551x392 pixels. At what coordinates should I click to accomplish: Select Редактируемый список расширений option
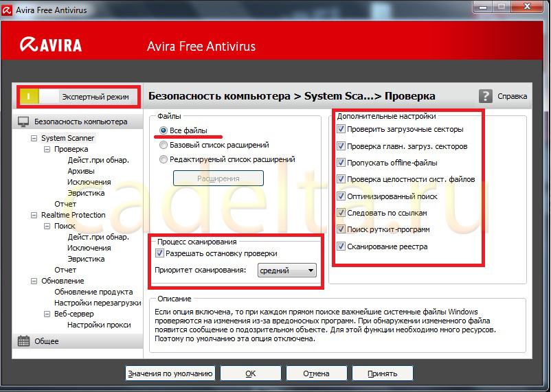(x=164, y=159)
